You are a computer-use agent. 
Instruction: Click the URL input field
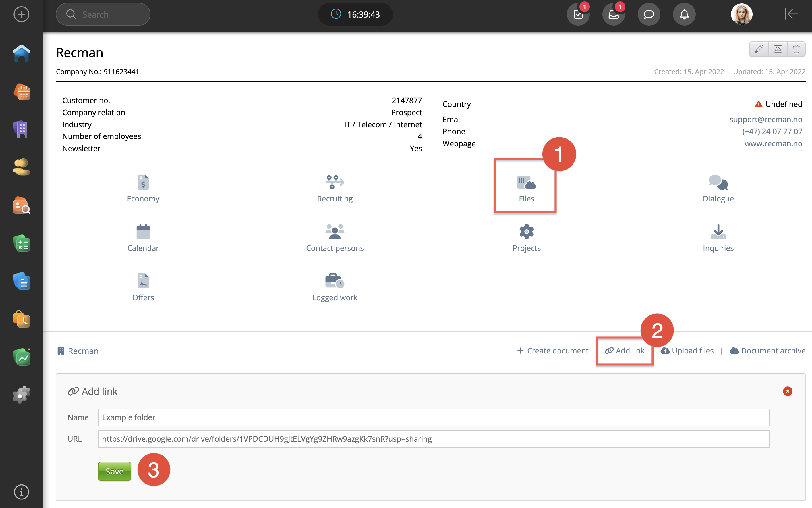(433, 439)
